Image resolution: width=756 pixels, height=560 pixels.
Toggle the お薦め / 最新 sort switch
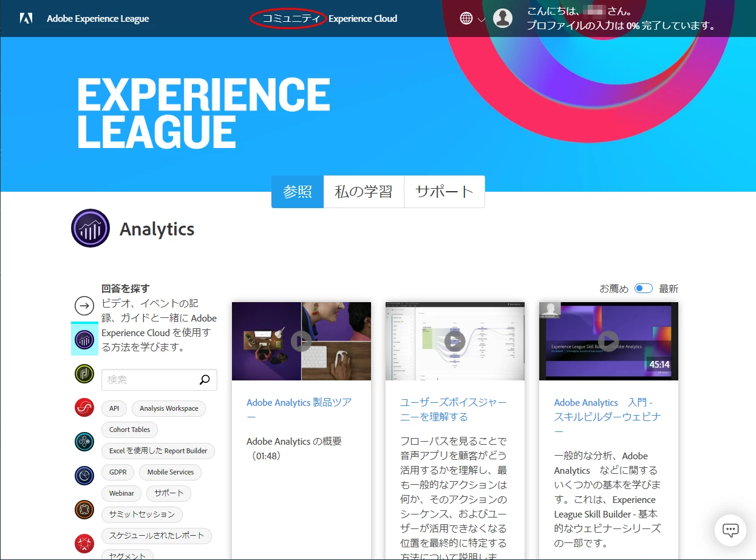pos(643,288)
